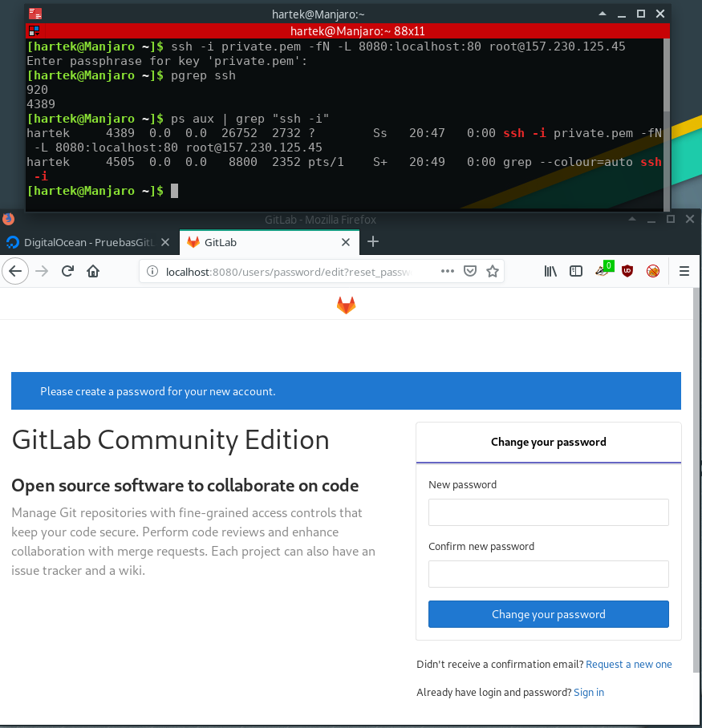This screenshot has height=728, width=702.
Task: Open page actions three-dot menu
Action: tap(448, 271)
